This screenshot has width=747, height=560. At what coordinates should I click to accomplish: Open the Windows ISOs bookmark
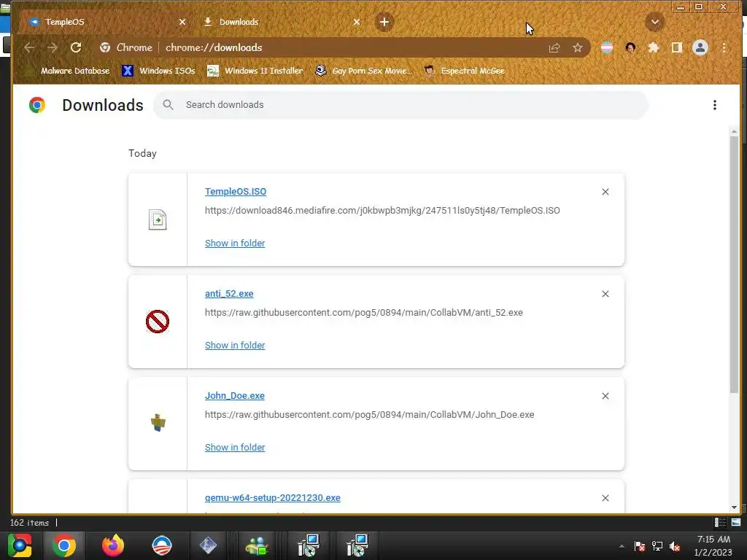tap(158, 71)
